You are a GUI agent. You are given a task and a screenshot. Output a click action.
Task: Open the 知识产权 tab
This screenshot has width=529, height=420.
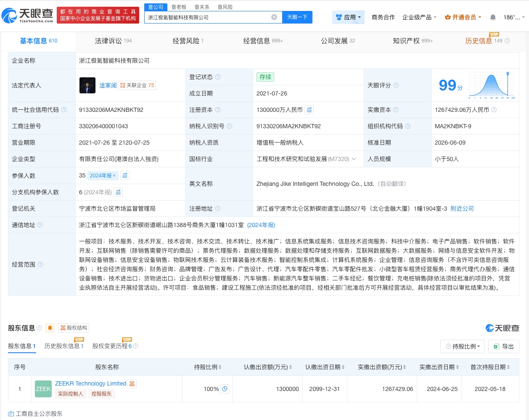(413, 41)
